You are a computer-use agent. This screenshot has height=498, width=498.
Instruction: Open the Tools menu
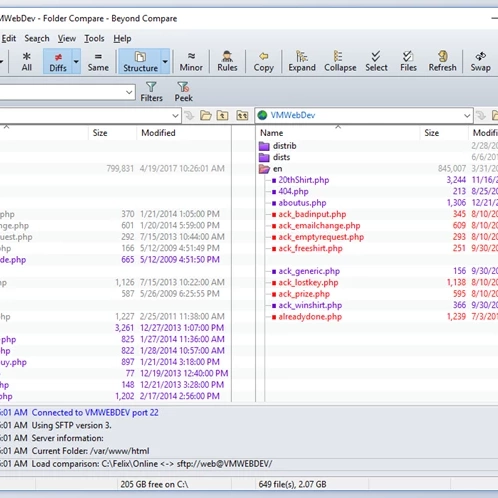[x=94, y=38]
